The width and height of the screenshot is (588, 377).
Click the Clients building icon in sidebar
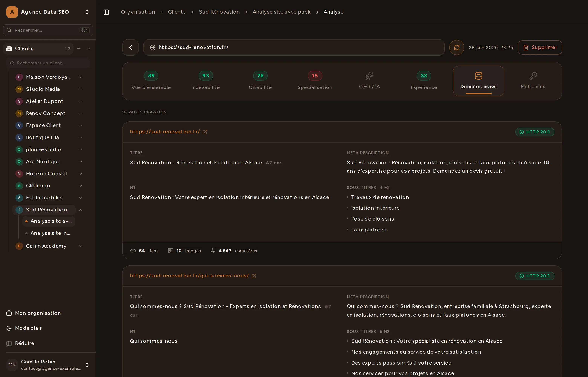[9, 48]
